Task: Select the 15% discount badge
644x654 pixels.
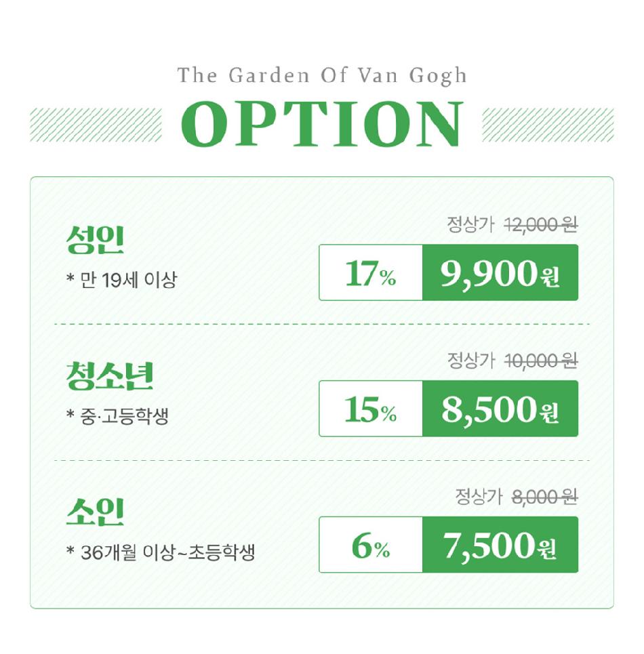Action: point(371,409)
